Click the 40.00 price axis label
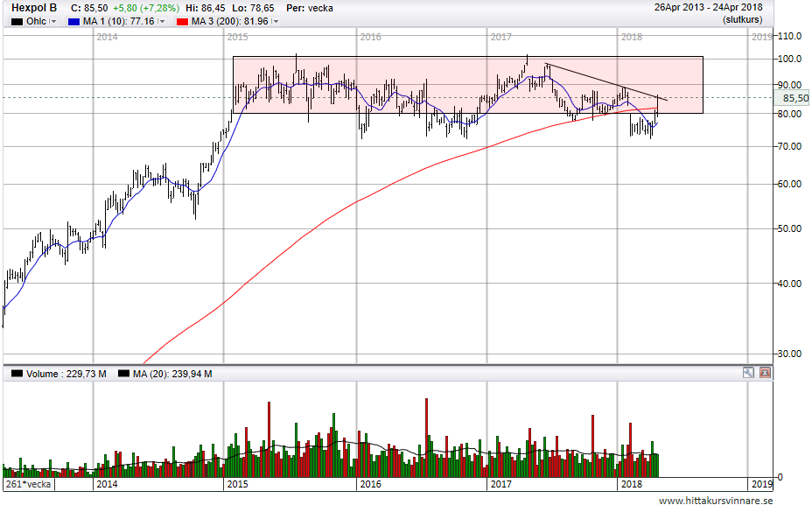 click(x=790, y=284)
